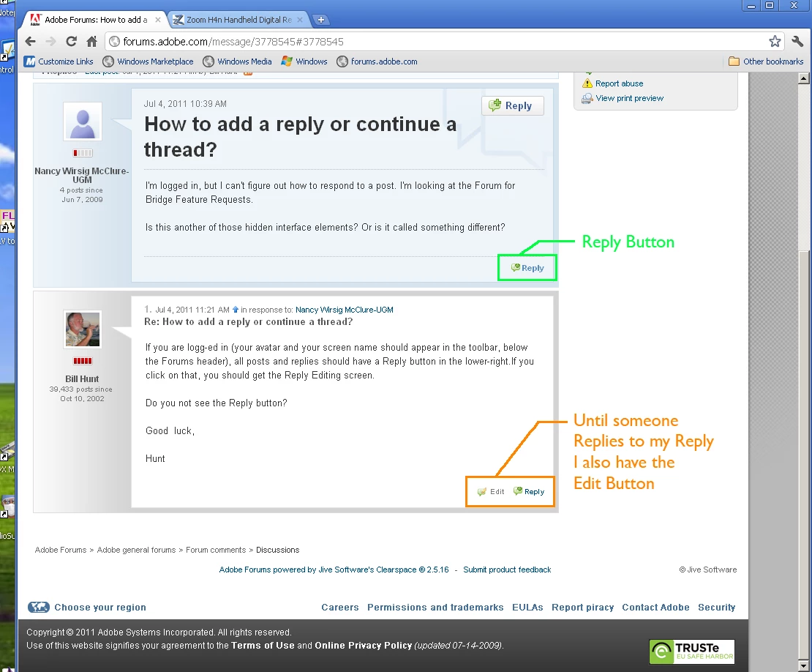Viewport: 812px width, 672px height.
Task: Open Nancy Wirsig McClure-UGM profile name
Action: (x=82, y=175)
